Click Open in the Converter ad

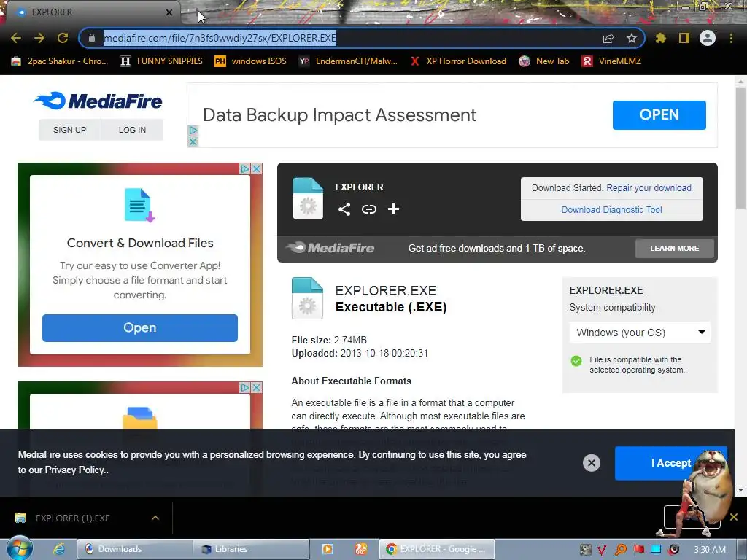click(139, 327)
